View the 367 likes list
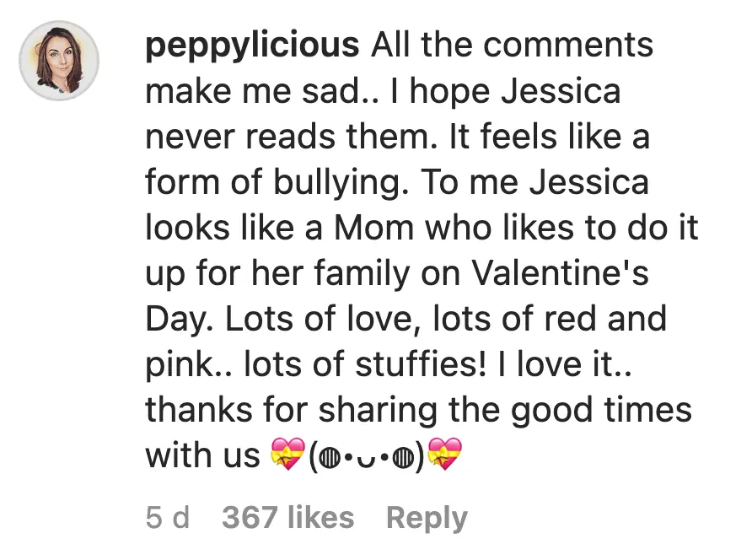This screenshot has width=752, height=560. point(287,517)
